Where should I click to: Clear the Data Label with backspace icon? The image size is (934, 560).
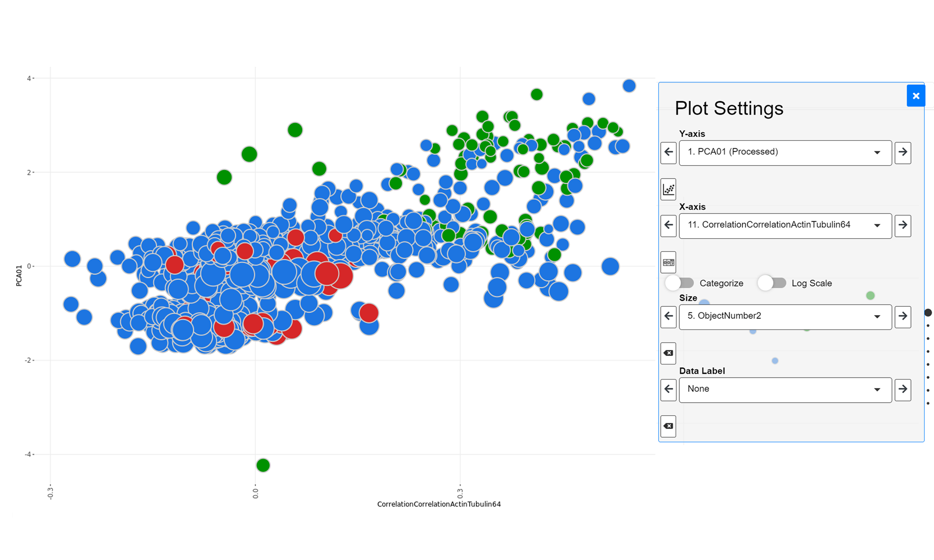(668, 426)
